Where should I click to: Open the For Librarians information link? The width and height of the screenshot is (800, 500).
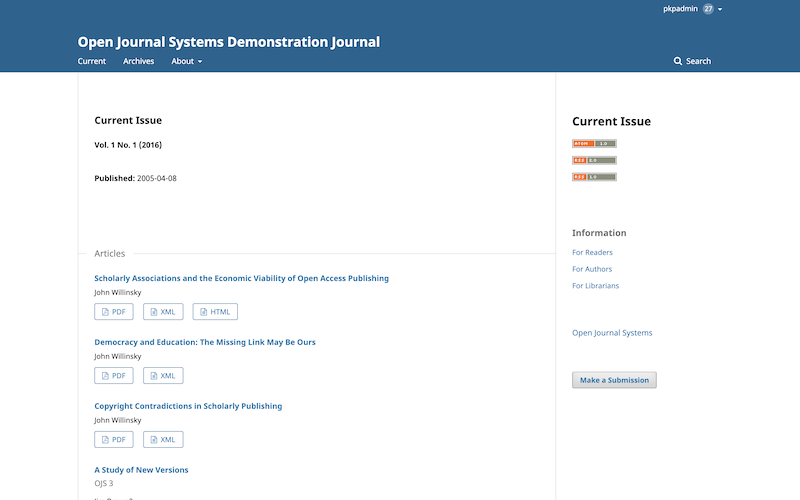point(595,286)
